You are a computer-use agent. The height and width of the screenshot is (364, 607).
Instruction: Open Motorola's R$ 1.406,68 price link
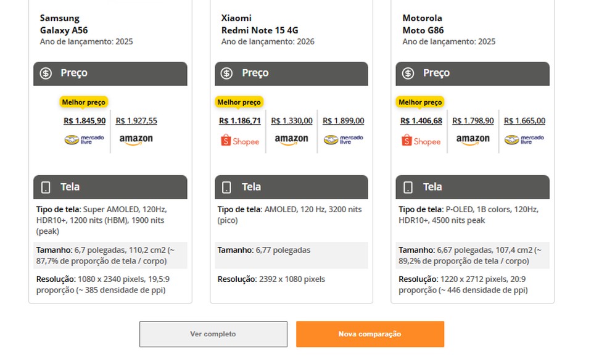pyautogui.click(x=421, y=120)
